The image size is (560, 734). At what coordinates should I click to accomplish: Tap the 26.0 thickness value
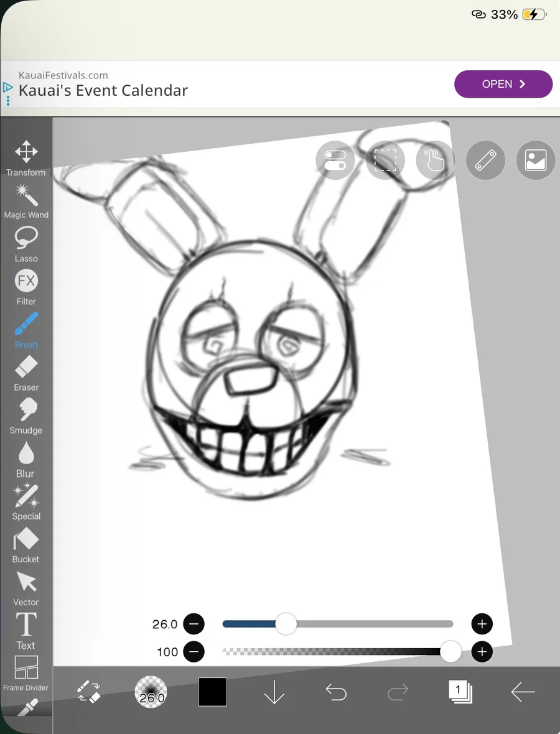tap(165, 624)
